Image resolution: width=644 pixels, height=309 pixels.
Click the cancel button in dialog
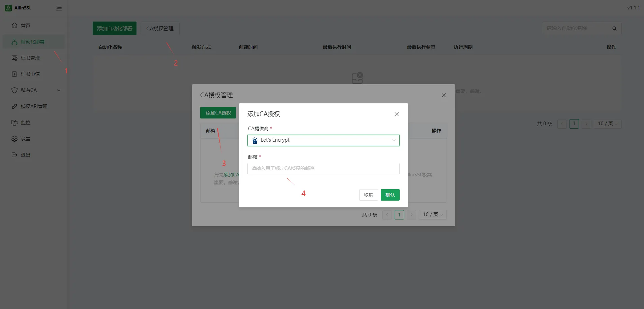point(368,195)
